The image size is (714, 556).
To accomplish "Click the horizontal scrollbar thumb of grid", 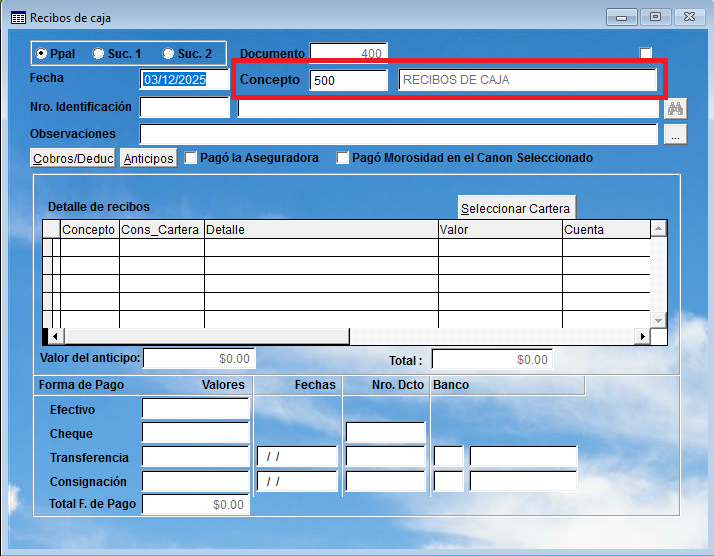I will tap(207, 337).
